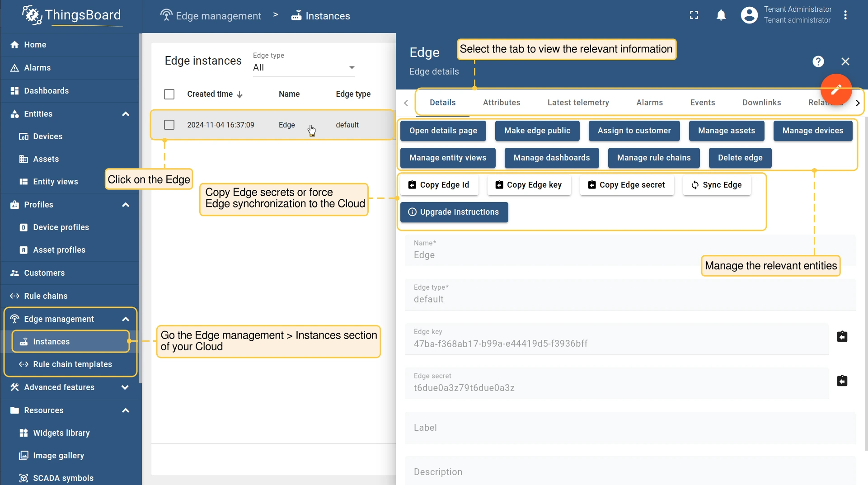
Task: Copy Edge key using clipboard icon in field
Action: pos(842,337)
